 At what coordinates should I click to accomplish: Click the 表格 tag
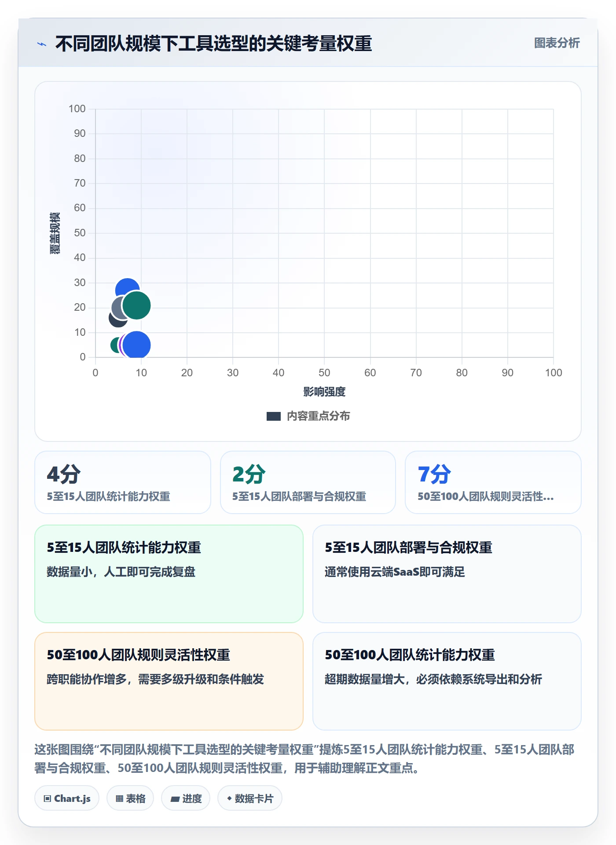click(x=130, y=798)
